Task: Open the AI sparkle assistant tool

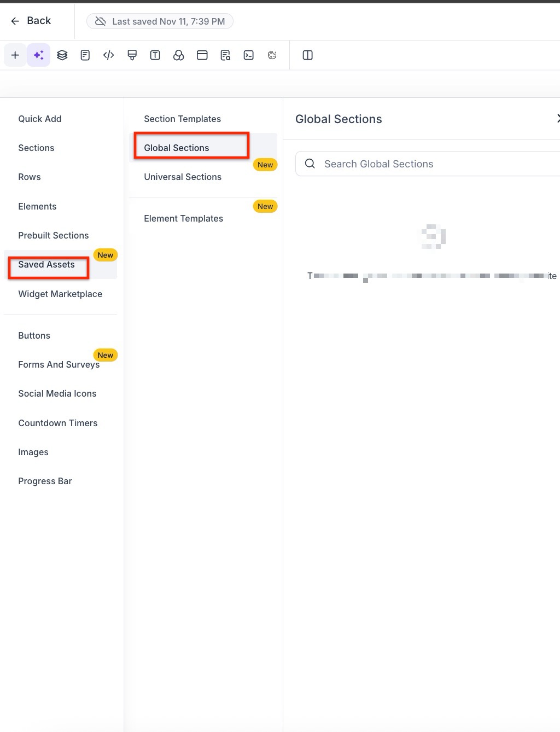Action: [x=39, y=55]
